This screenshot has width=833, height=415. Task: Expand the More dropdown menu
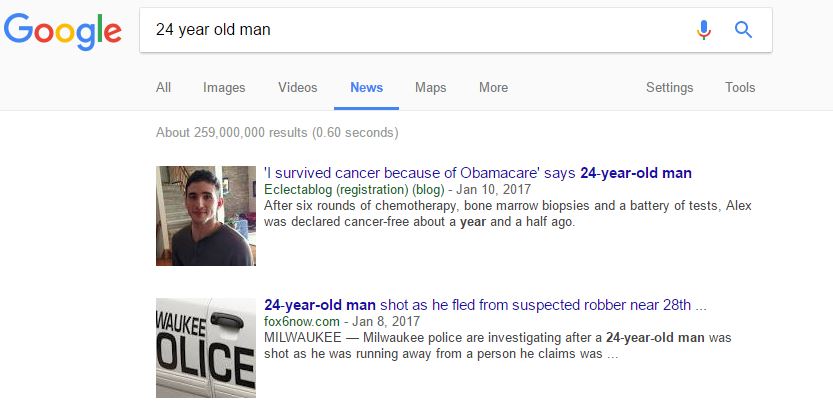point(494,88)
